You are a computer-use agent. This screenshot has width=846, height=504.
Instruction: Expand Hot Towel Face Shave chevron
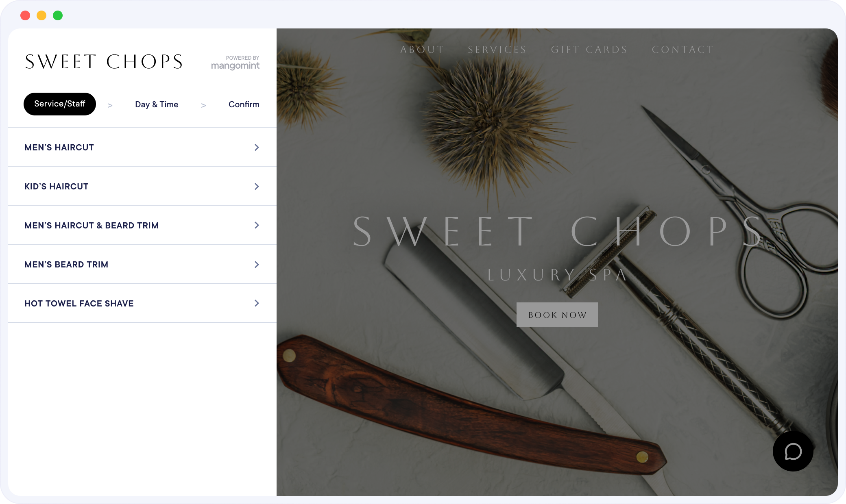257,303
